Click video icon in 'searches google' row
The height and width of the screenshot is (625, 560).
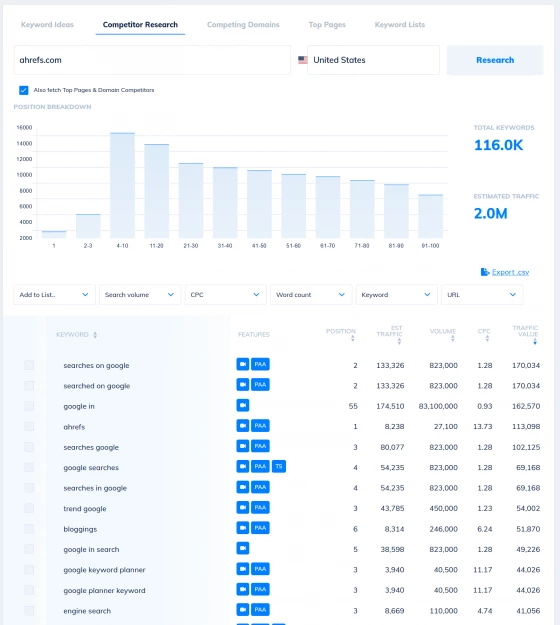pos(242,446)
